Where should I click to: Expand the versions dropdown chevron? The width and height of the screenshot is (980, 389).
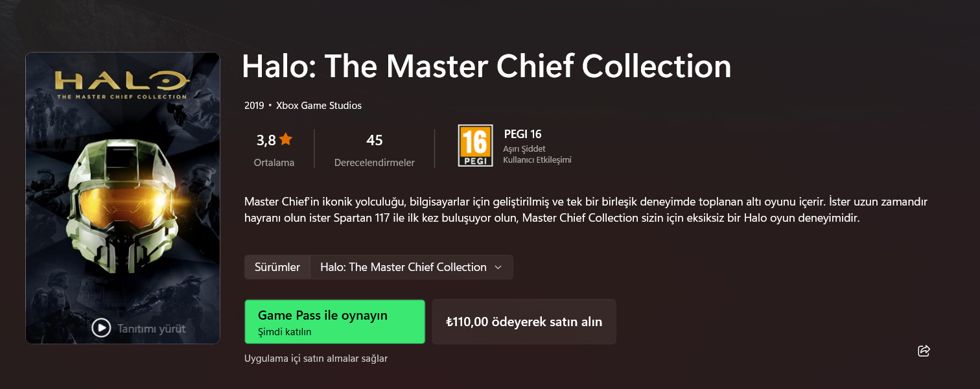(x=498, y=267)
